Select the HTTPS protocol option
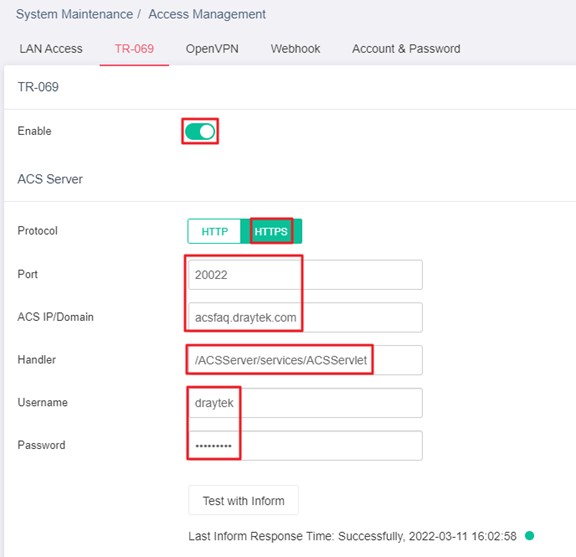This screenshot has width=576, height=557. 271,231
